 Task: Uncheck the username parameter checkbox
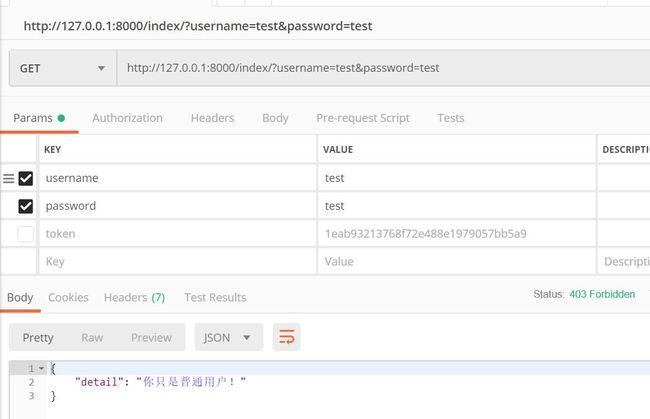point(26,179)
